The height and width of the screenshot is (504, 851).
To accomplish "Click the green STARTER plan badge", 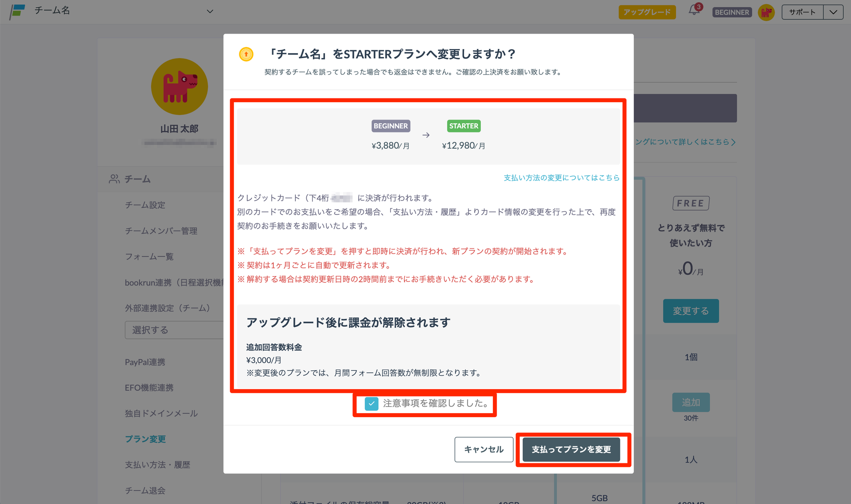I will [x=464, y=126].
